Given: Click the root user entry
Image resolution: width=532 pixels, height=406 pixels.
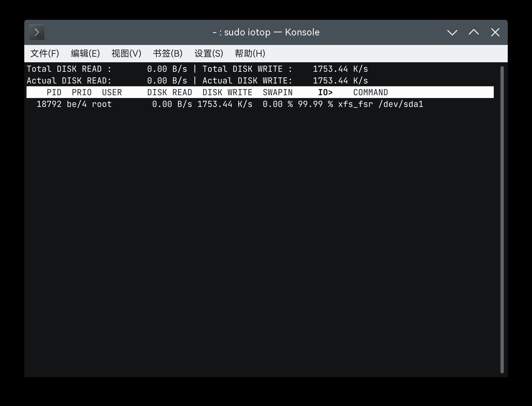Looking at the screenshot, I should 102,104.
